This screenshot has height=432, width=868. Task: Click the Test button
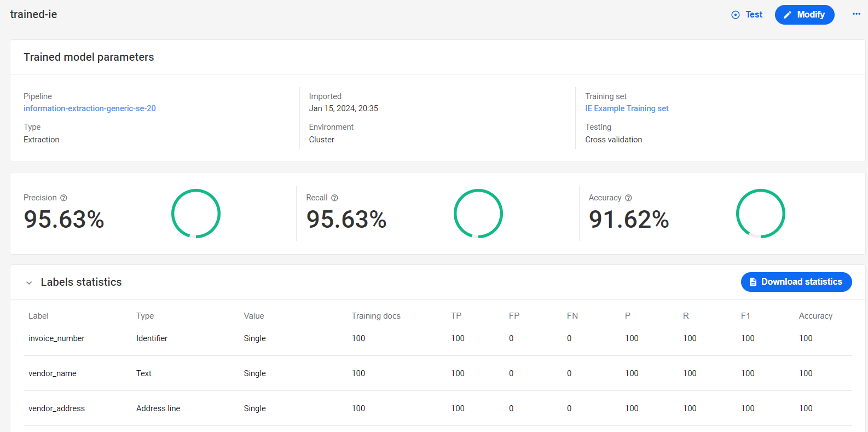(747, 15)
